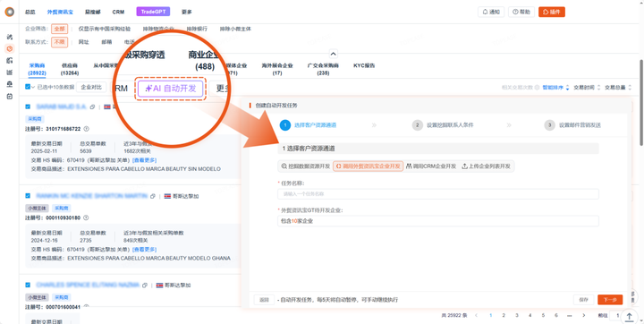Go to previous page arrow in pagination
Screen dimensions: 644x324
[x=477, y=315]
